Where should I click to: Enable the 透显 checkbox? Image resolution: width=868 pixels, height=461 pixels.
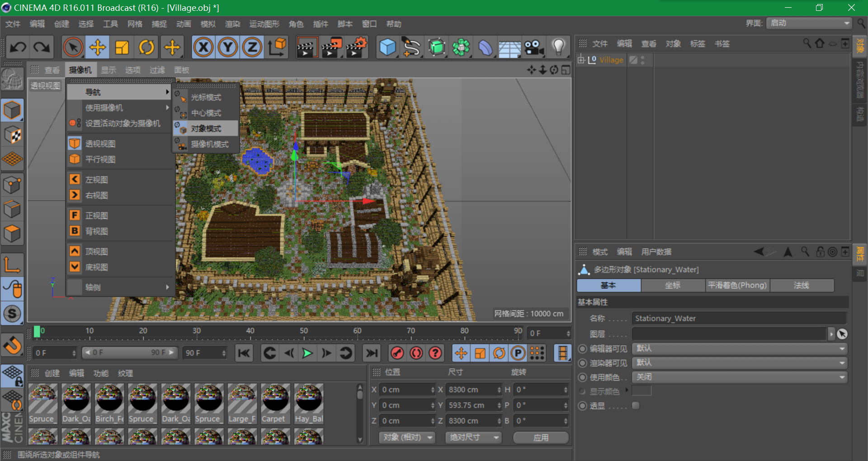636,405
